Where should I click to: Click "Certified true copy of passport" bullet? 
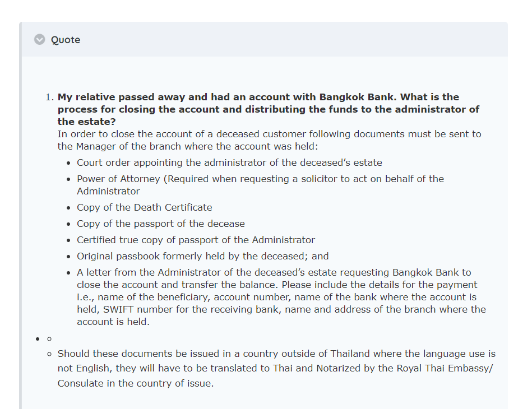pos(196,240)
